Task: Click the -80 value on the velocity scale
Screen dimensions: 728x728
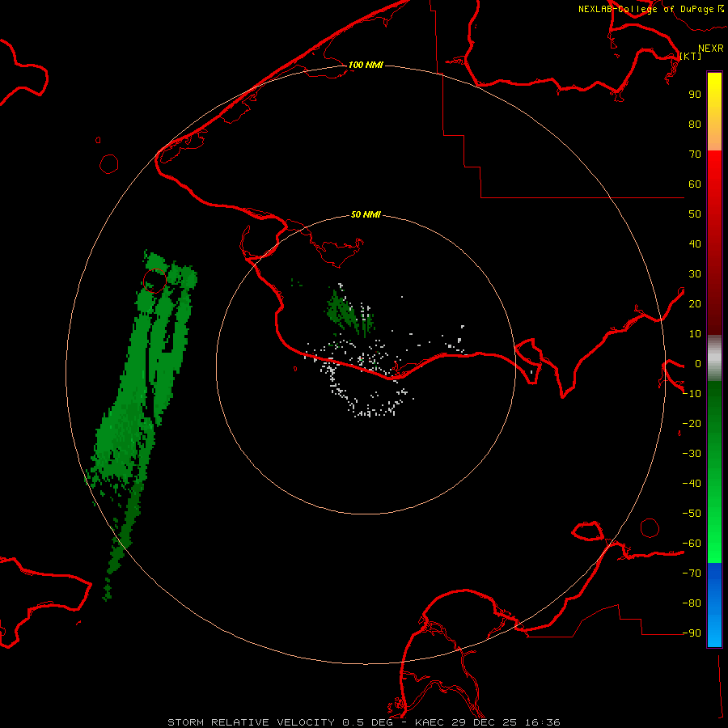Action: [692, 603]
